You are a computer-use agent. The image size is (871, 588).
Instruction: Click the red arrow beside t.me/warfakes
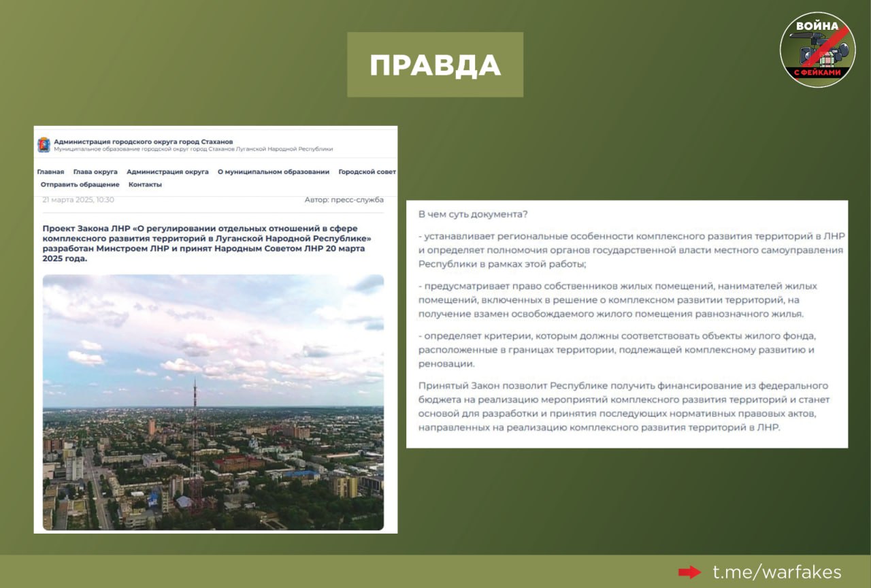click(690, 572)
